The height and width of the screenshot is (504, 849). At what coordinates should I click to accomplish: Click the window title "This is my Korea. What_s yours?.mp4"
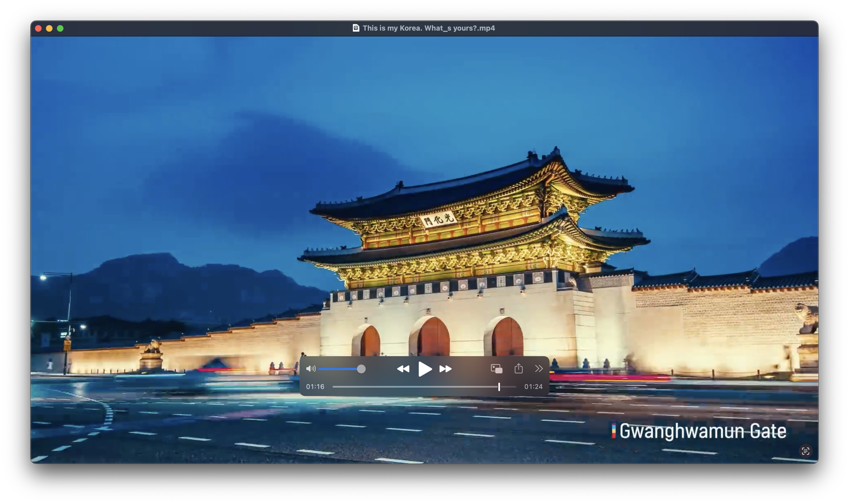click(429, 28)
